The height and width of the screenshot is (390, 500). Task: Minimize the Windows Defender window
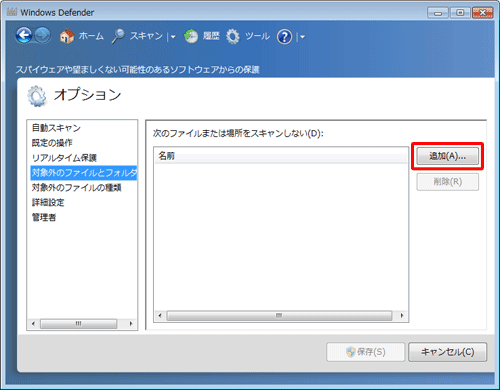tap(438, 13)
